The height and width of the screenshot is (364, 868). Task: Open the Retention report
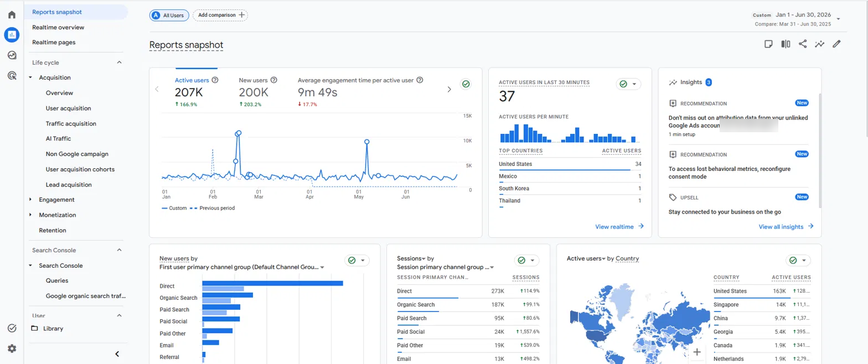53,230
